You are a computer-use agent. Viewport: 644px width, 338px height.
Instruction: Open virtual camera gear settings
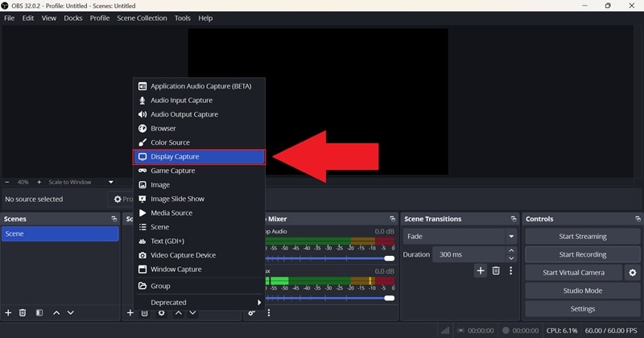(633, 273)
